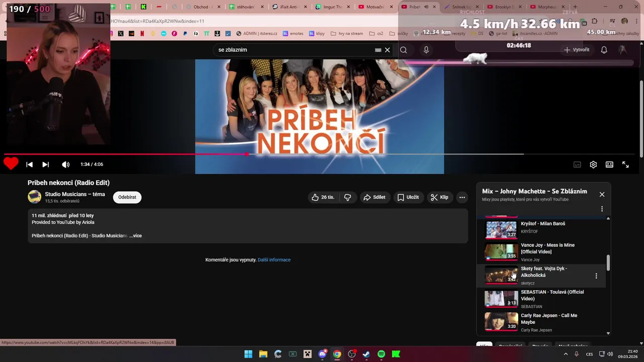The width and height of the screenshot is (644, 362).
Task: Open the X (Twitter) bookmark icon
Action: click(x=121, y=34)
